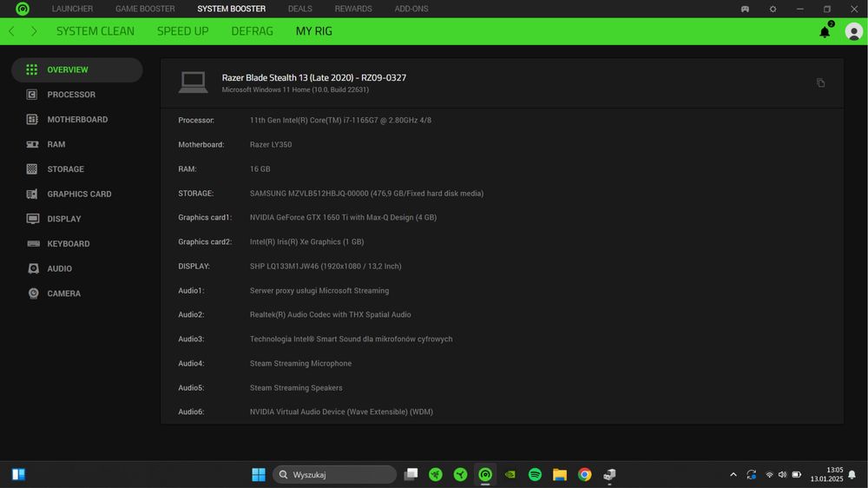
Task: Click the i7-1165G7 processor value
Action: [x=340, y=120]
